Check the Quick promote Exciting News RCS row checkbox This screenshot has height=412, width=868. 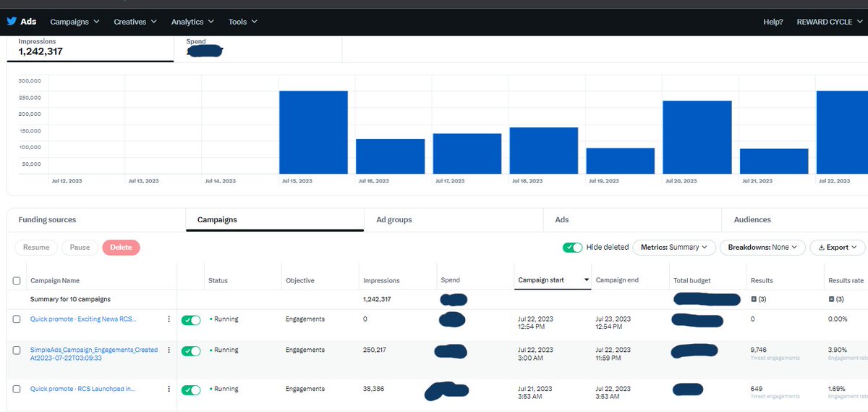(17, 319)
